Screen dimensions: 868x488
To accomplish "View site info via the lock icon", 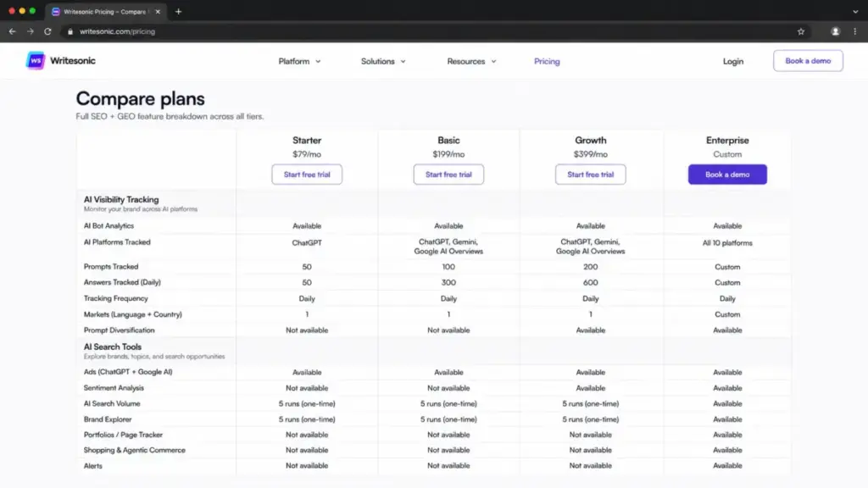I will pos(70,31).
